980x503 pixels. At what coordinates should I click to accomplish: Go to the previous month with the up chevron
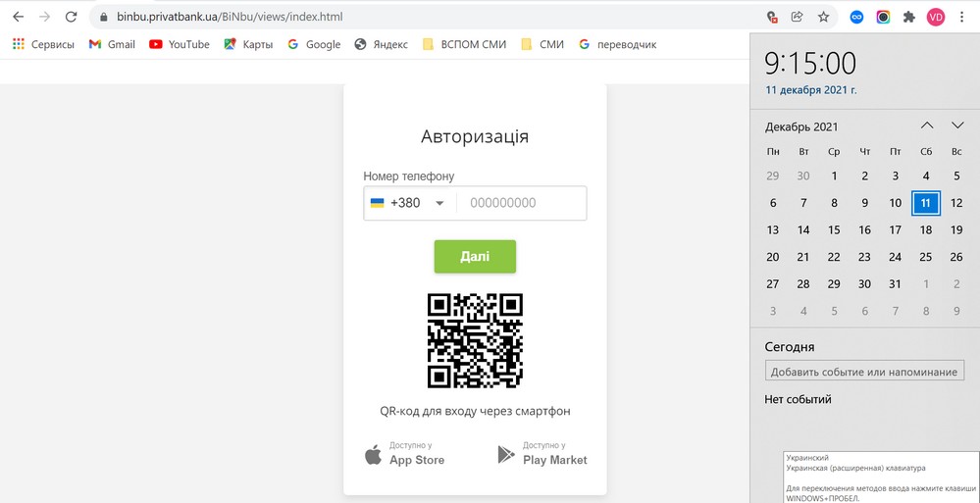point(927,125)
